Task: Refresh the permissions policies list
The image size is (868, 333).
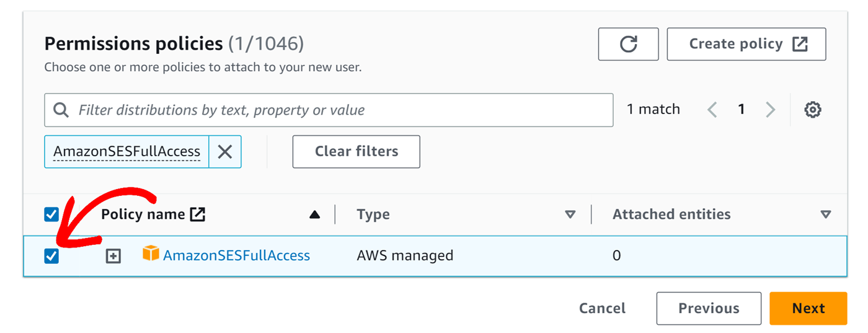Action: click(628, 44)
